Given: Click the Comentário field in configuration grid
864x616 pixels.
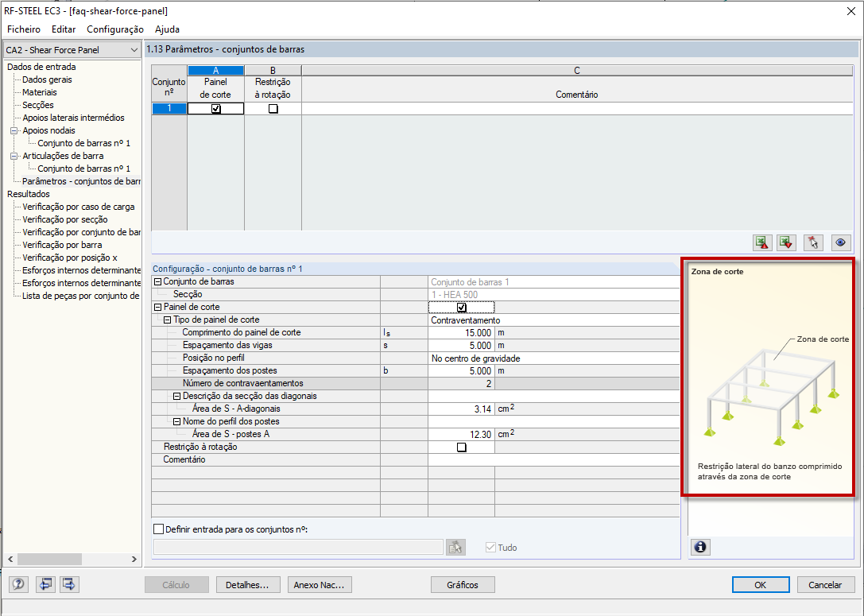Looking at the screenshot, I should 554,459.
